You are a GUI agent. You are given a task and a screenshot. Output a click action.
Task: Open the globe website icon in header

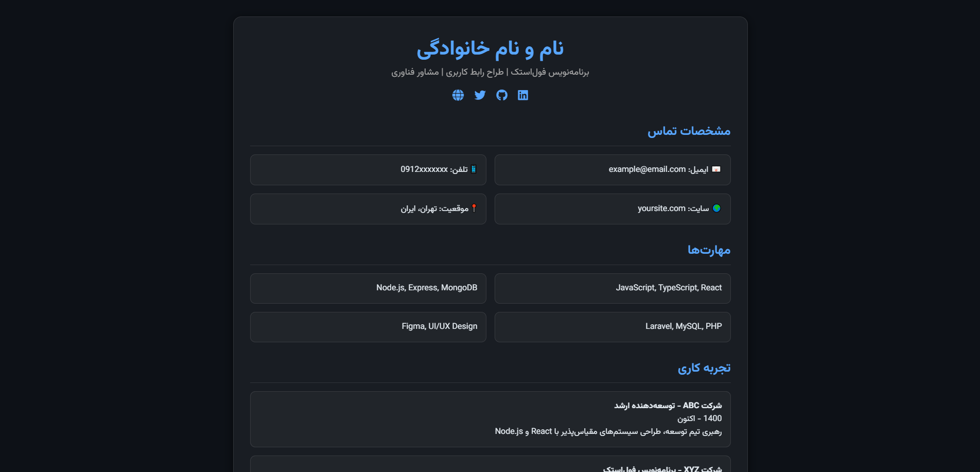(x=458, y=95)
